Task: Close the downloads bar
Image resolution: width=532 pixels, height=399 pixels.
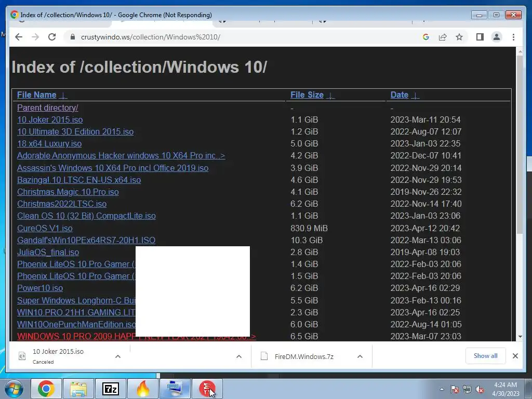Action: (515, 356)
